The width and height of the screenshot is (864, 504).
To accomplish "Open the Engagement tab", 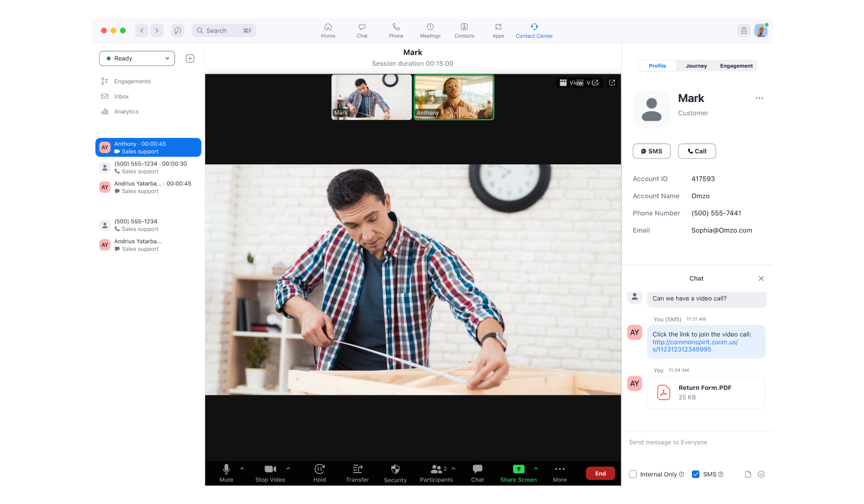I will coord(736,66).
